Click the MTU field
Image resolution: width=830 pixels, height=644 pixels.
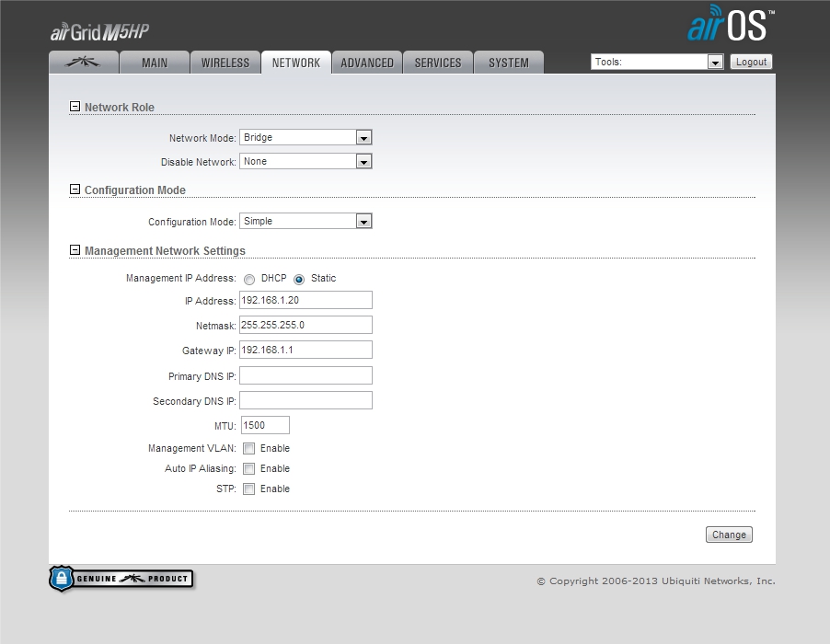tap(265, 425)
